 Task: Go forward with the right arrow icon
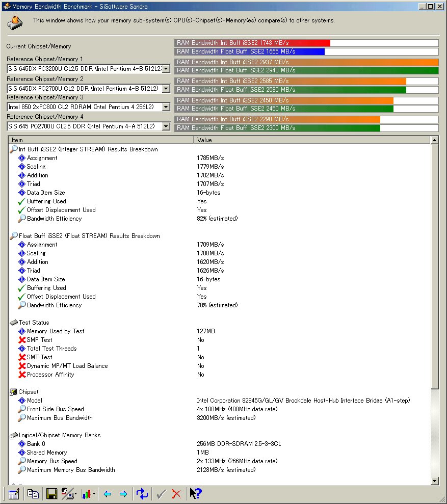(123, 494)
